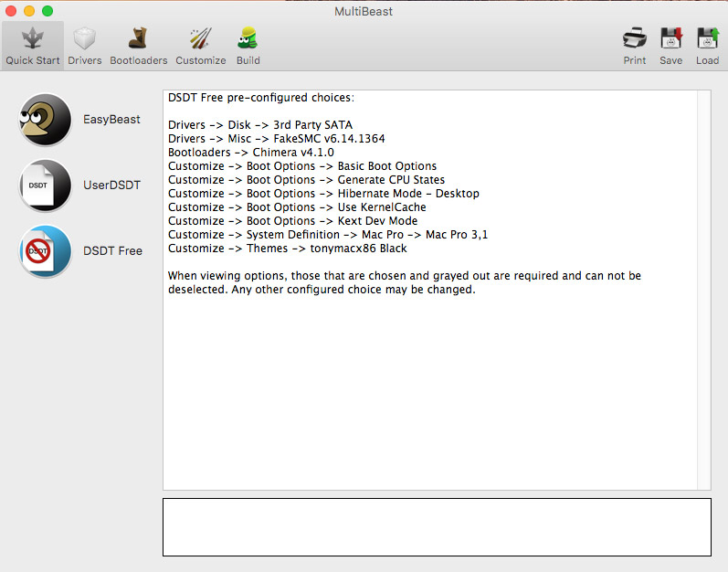Click the 'When viewing options' note paragraph

point(405,282)
